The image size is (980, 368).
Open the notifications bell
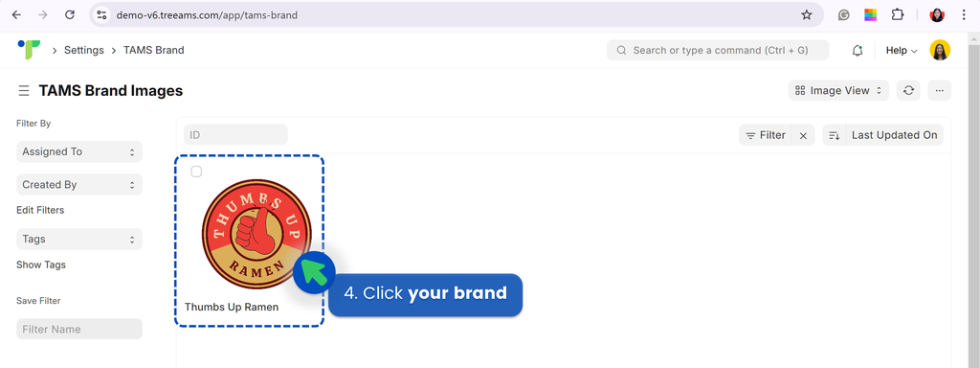[857, 51]
